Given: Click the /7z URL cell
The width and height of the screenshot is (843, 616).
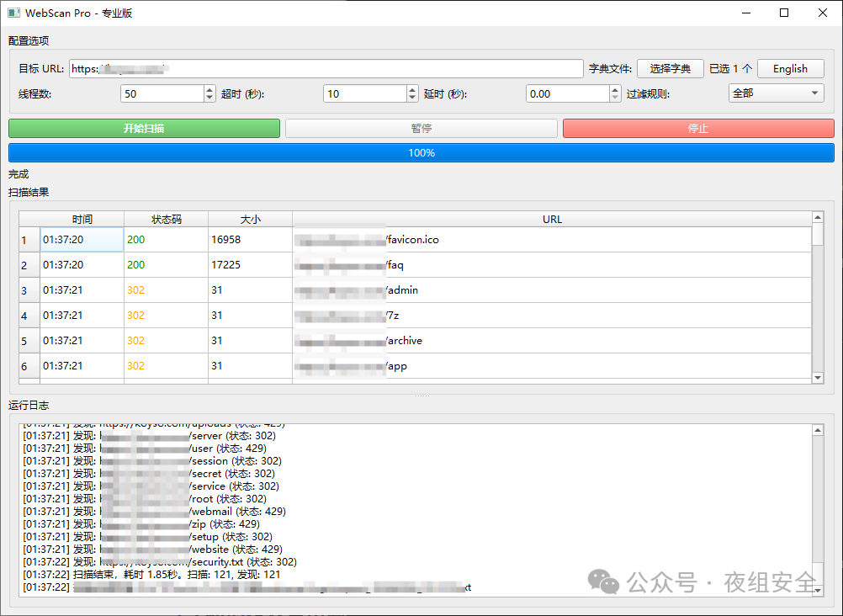Looking at the screenshot, I should (552, 316).
